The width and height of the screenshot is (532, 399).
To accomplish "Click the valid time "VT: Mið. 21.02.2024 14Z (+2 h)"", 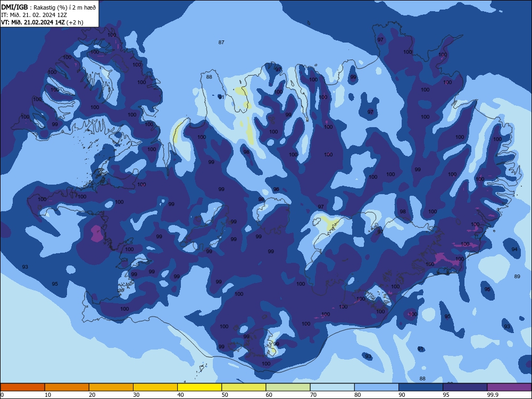I will (x=42, y=22).
